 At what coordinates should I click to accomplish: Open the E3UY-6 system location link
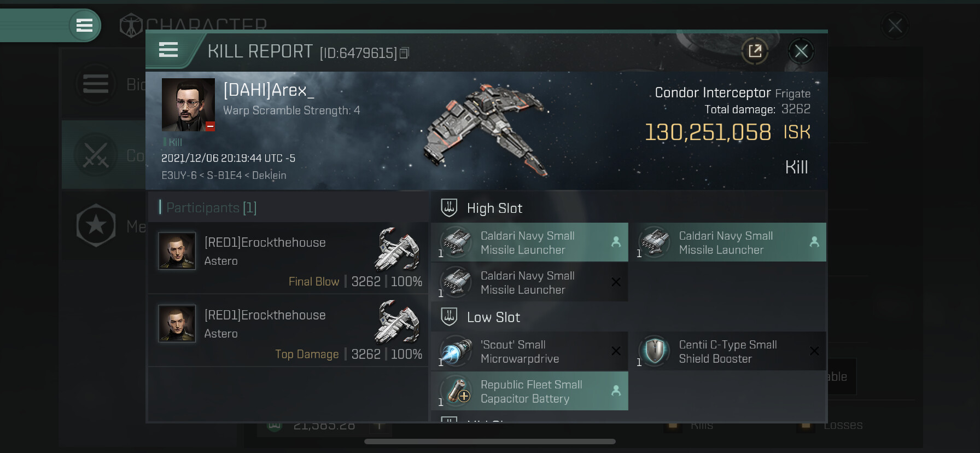tap(179, 175)
